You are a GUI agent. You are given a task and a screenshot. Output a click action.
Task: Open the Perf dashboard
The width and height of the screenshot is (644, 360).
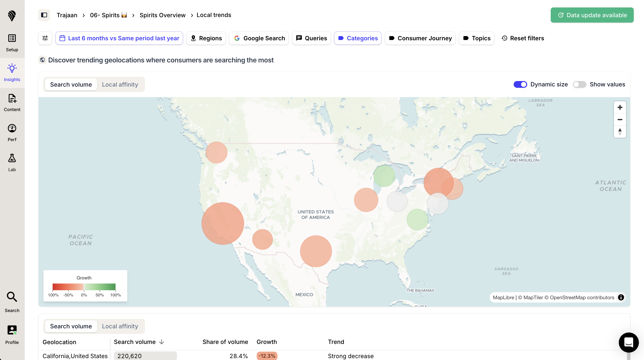click(x=12, y=132)
